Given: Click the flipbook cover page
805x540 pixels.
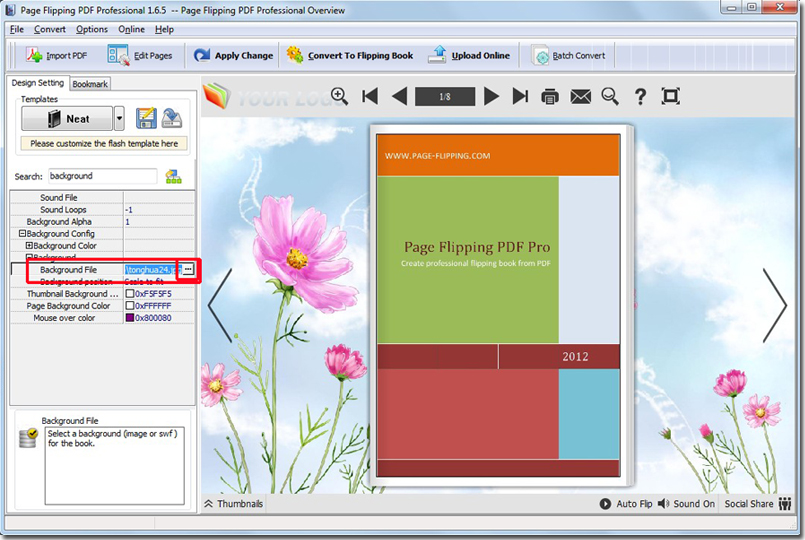Looking at the screenshot, I should pyautogui.click(x=499, y=305).
